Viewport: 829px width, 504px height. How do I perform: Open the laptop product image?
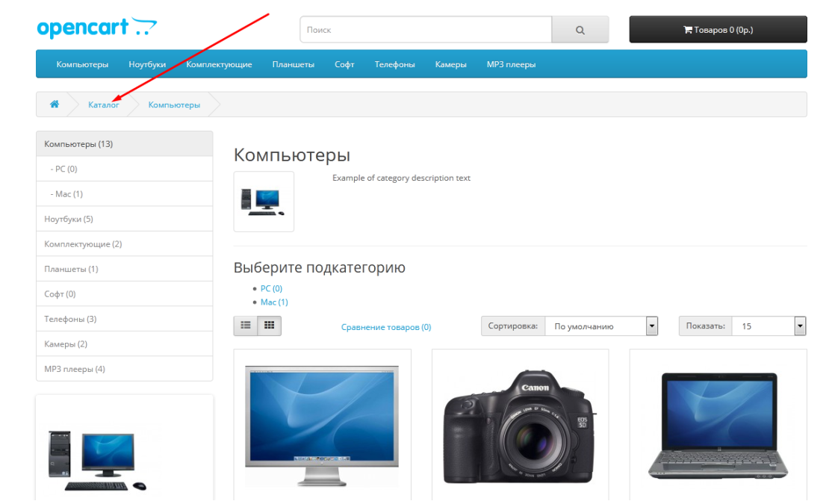click(x=718, y=425)
